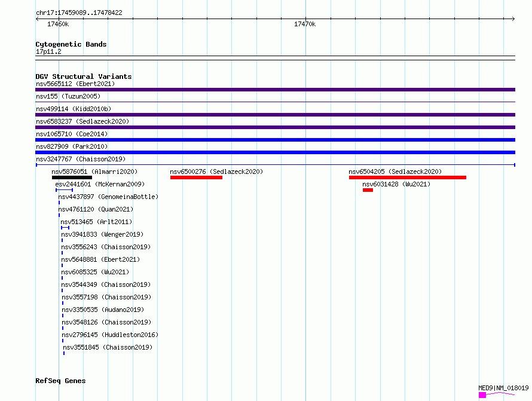
Task: Click the nsv499114 (Kidd2010b) label
Action: [x=74, y=109]
